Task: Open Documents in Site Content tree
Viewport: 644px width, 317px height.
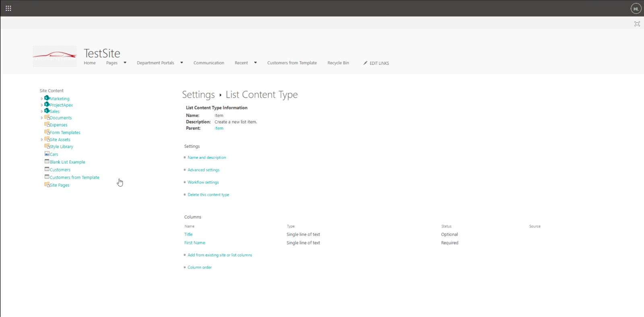Action: (61, 118)
